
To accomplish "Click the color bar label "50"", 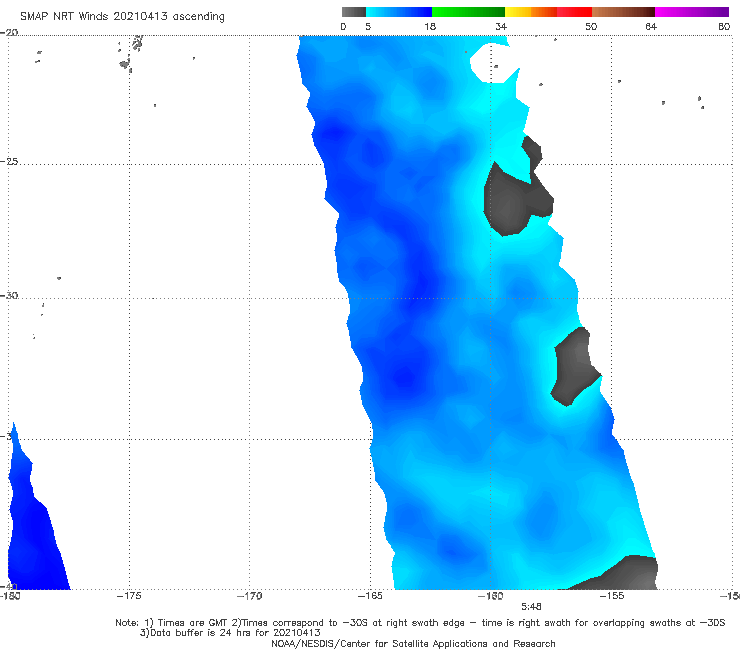I will coord(591,27).
